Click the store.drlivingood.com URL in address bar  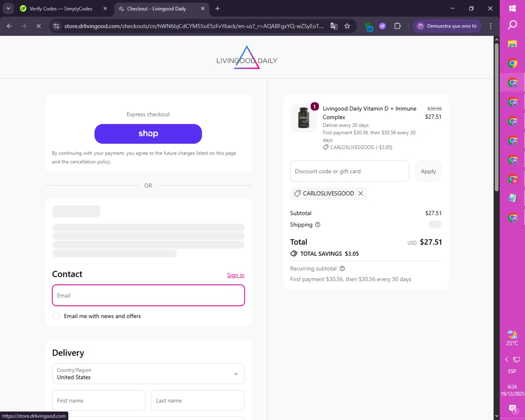pos(194,26)
